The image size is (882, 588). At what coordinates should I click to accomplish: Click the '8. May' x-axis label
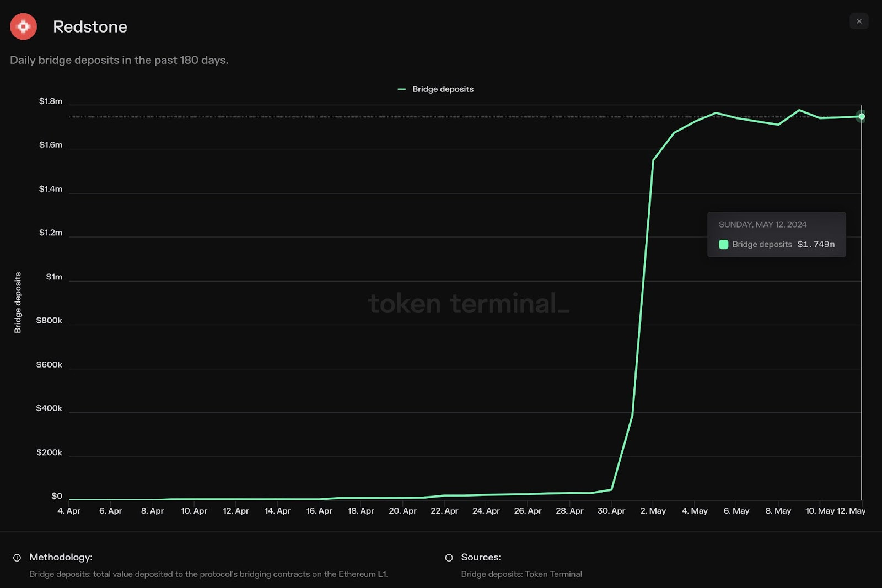[x=778, y=511]
